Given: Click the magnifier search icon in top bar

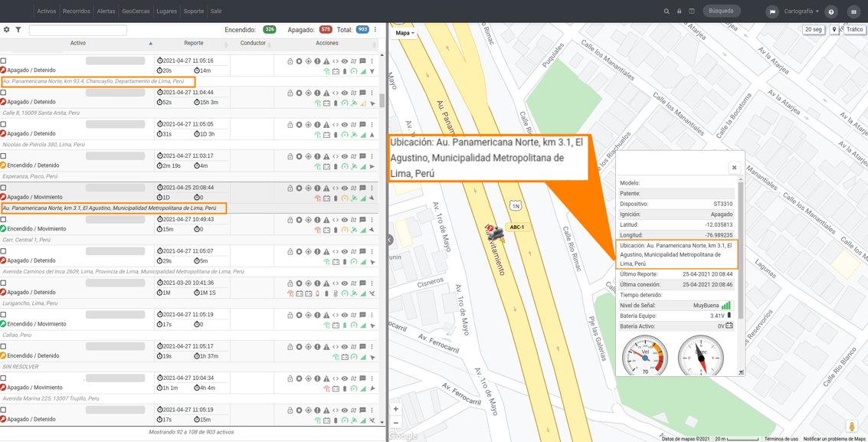Looking at the screenshot, I should [667, 11].
